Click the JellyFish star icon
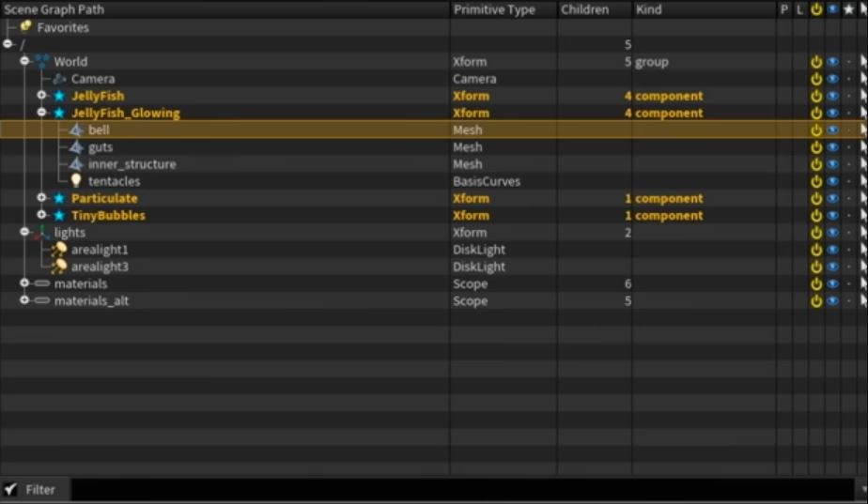This screenshot has width=868, height=504. 59,96
